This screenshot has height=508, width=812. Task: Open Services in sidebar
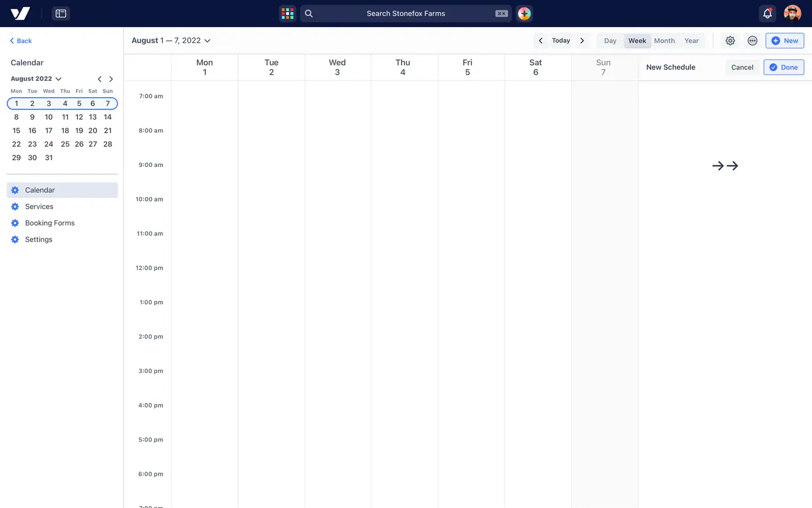pos(39,207)
